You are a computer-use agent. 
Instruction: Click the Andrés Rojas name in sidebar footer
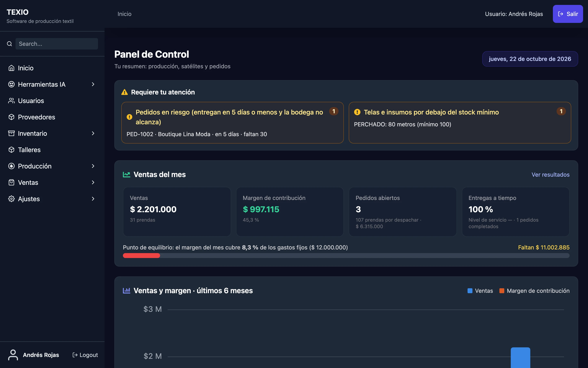pos(41,355)
